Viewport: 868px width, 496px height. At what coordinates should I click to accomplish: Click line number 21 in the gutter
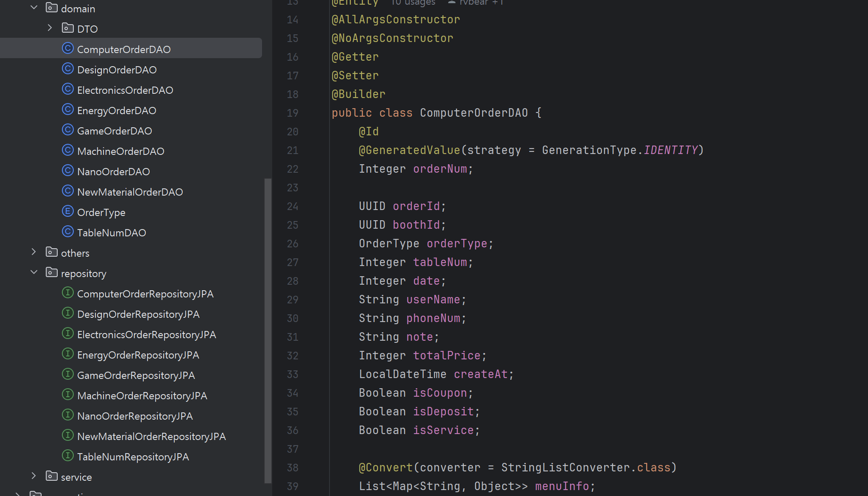(x=293, y=150)
